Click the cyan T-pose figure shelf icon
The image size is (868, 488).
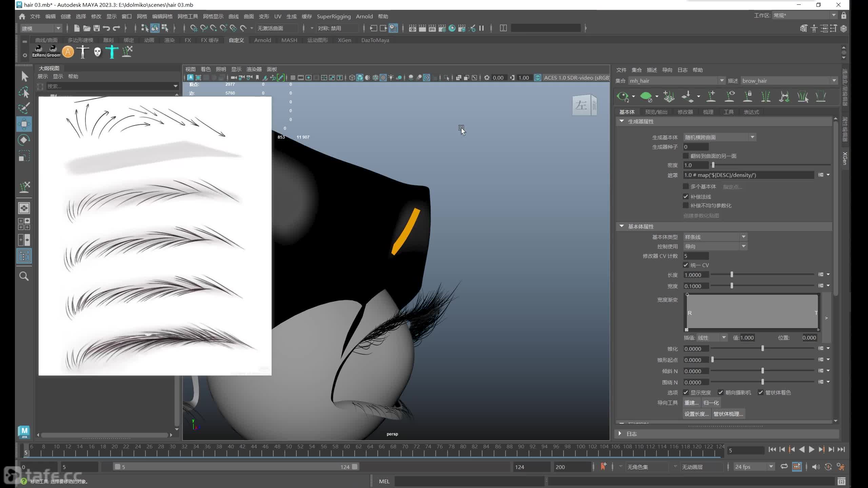pos(112,52)
